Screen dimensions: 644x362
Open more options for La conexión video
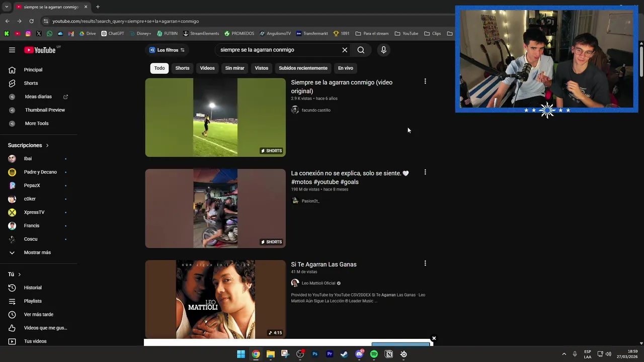click(425, 172)
